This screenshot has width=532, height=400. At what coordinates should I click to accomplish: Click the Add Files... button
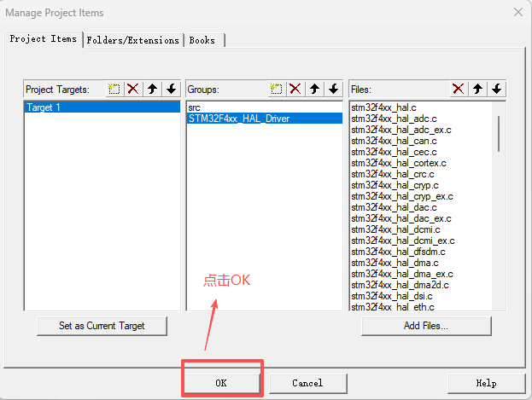click(425, 326)
